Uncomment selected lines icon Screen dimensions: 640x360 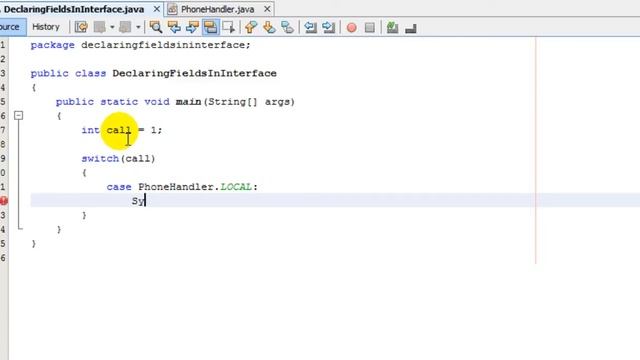click(x=411, y=28)
